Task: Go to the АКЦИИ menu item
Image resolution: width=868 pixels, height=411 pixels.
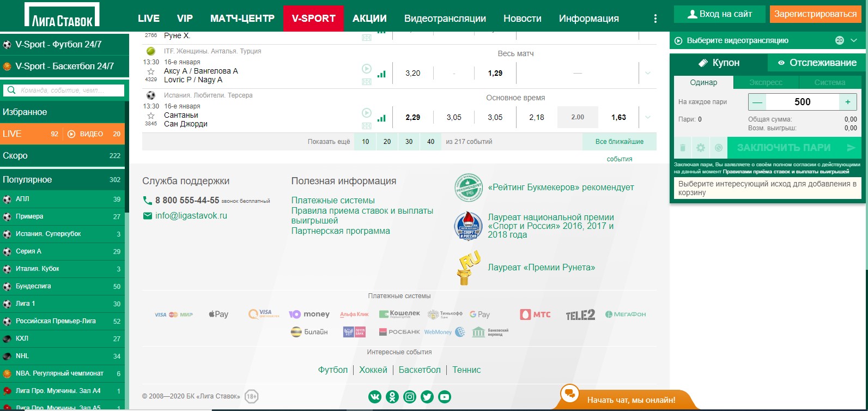Action: coord(369,19)
